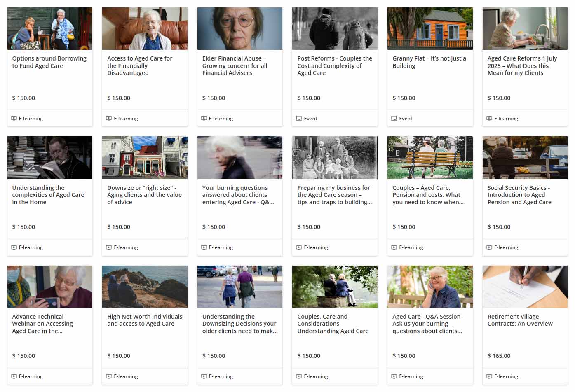Open Your burning questions answered course title
The image size is (575, 392).
click(238, 195)
